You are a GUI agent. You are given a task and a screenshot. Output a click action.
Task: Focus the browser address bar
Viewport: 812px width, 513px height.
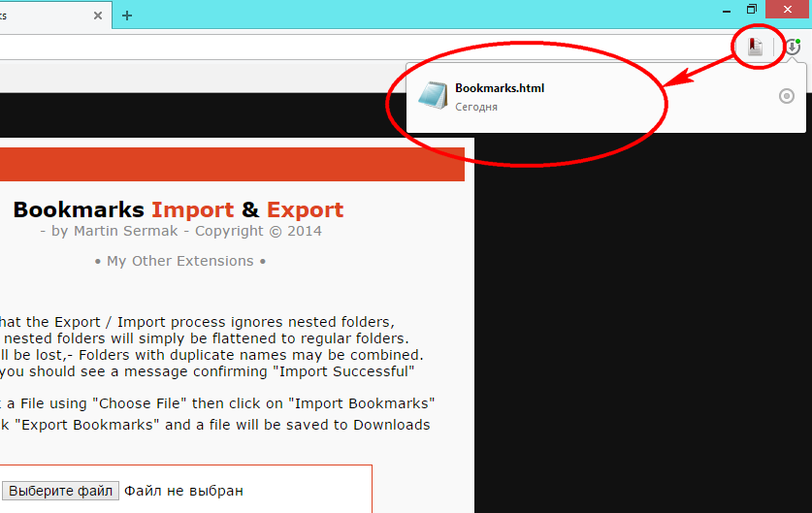363,48
